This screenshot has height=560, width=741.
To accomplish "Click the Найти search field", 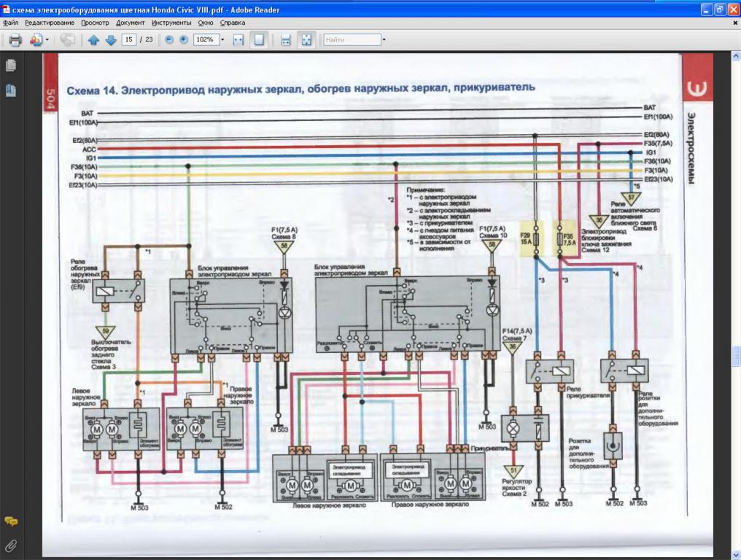I will coord(352,39).
